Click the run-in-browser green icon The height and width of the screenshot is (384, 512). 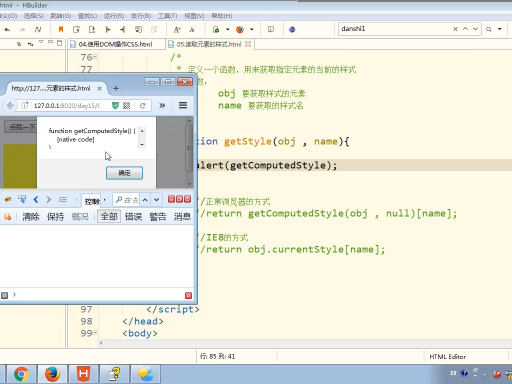pos(216,30)
